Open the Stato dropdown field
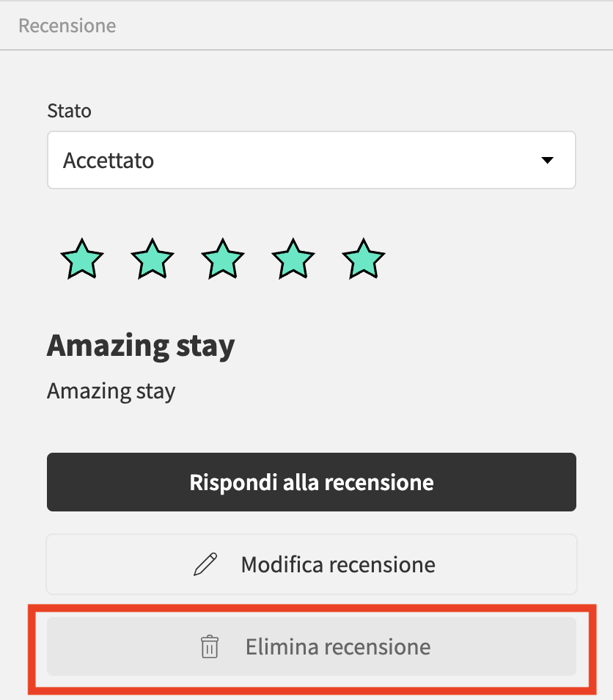613x700 pixels. pyautogui.click(x=312, y=160)
